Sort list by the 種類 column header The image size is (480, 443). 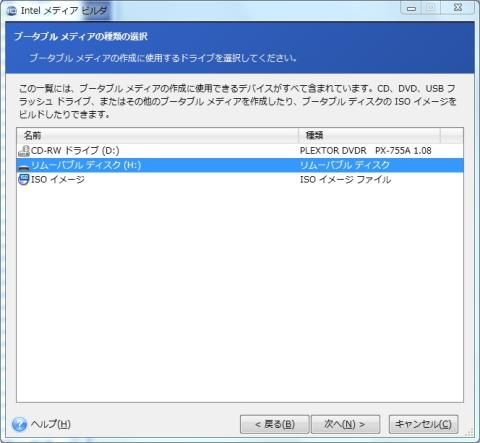point(369,135)
